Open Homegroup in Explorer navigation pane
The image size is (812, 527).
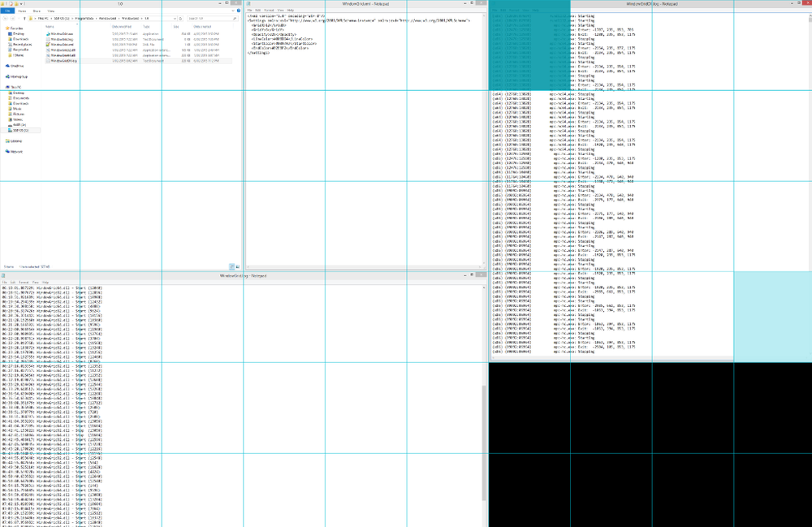point(16,76)
